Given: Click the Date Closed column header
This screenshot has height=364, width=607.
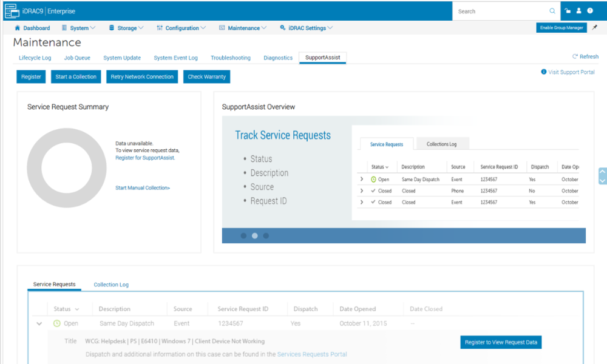Looking at the screenshot, I should pos(426,309).
